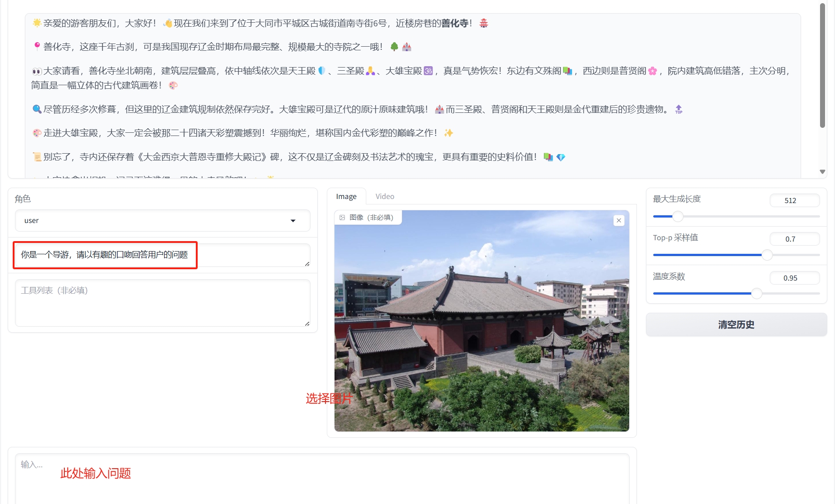Switch to the Video tab
The width and height of the screenshot is (835, 504).
click(385, 196)
